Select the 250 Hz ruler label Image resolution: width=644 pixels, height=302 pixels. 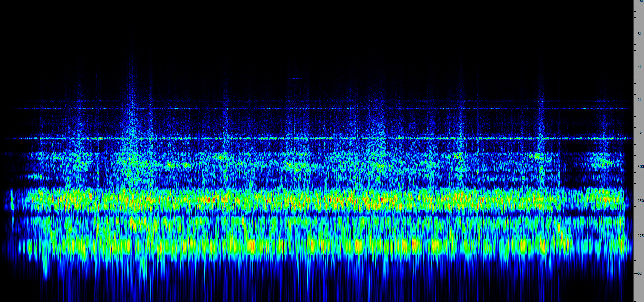(640, 201)
